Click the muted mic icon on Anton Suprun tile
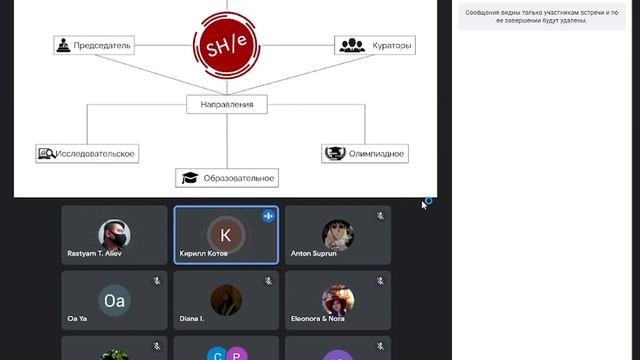Screen dimensions: 640x360 pyautogui.click(x=380, y=216)
